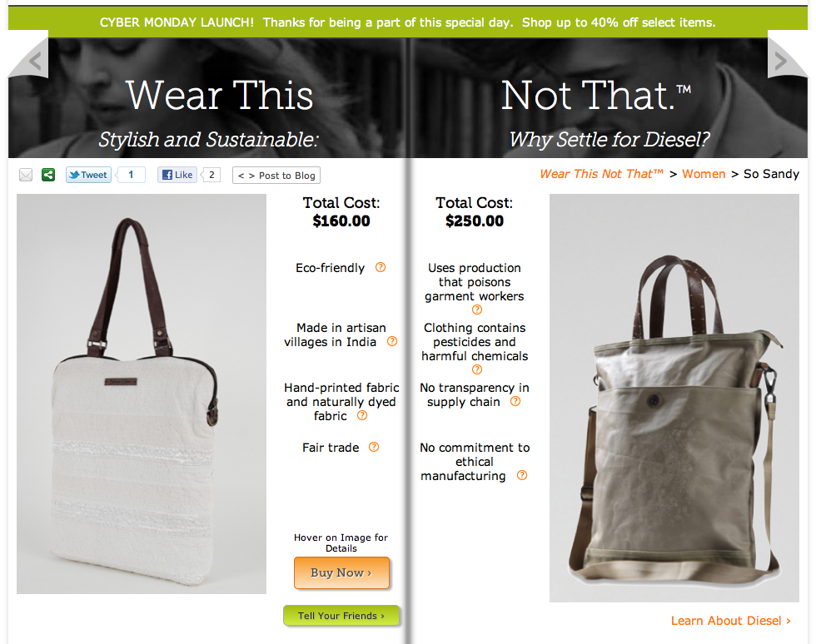816x644 pixels.
Task: Open info icon for Made in artisan villages
Action: [392, 341]
